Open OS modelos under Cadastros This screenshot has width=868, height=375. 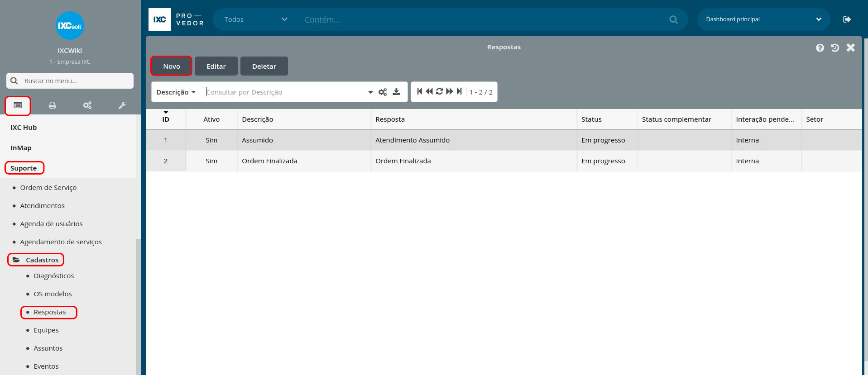(x=53, y=294)
